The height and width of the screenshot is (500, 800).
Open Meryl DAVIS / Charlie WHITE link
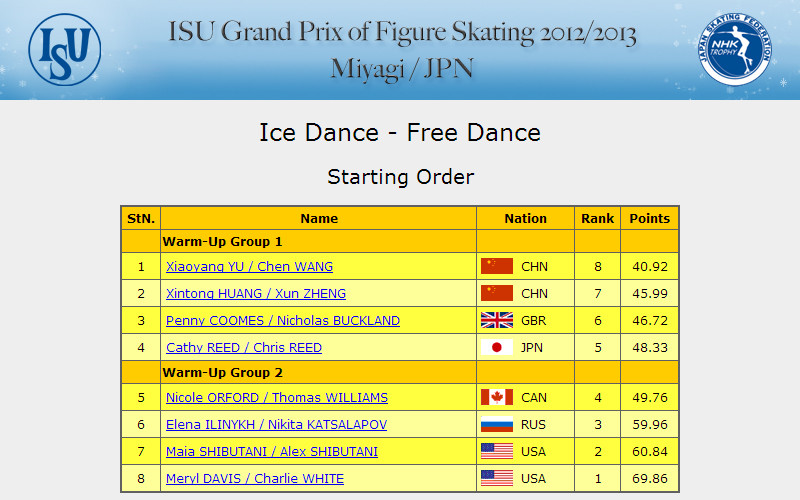pyautogui.click(x=255, y=479)
